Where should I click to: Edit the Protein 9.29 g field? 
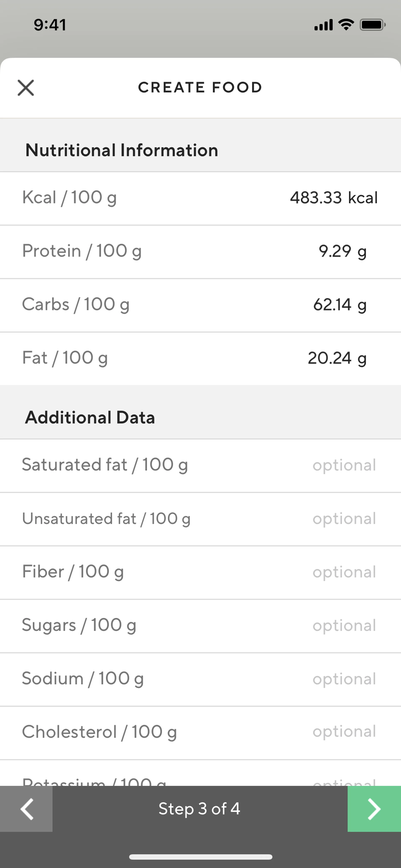click(x=342, y=251)
